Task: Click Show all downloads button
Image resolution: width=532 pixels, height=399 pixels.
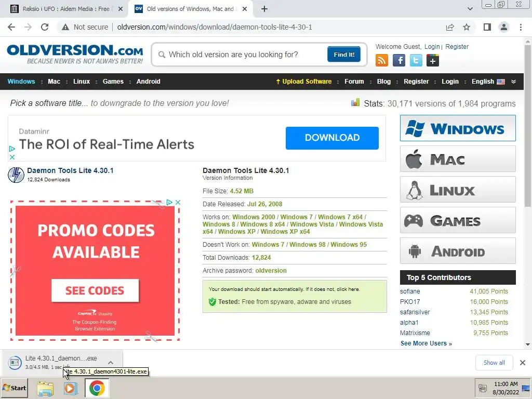Action: click(494, 363)
